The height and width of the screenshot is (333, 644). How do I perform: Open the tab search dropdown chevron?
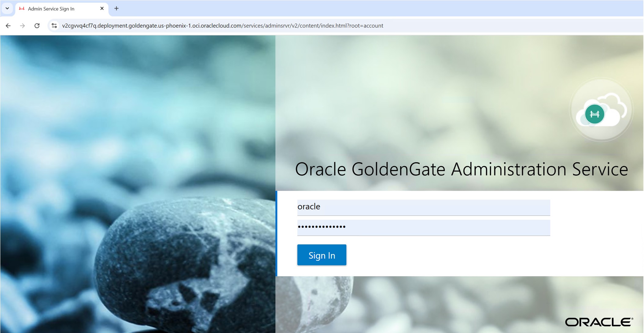7,8
